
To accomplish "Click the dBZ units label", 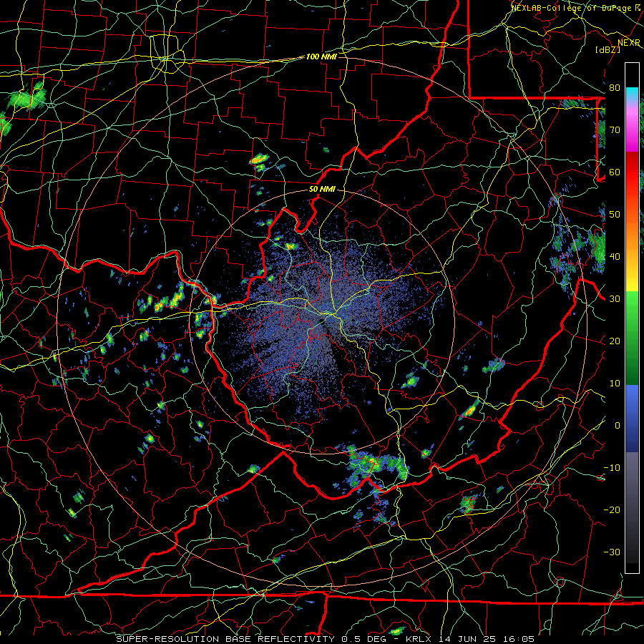I will 608,49.
